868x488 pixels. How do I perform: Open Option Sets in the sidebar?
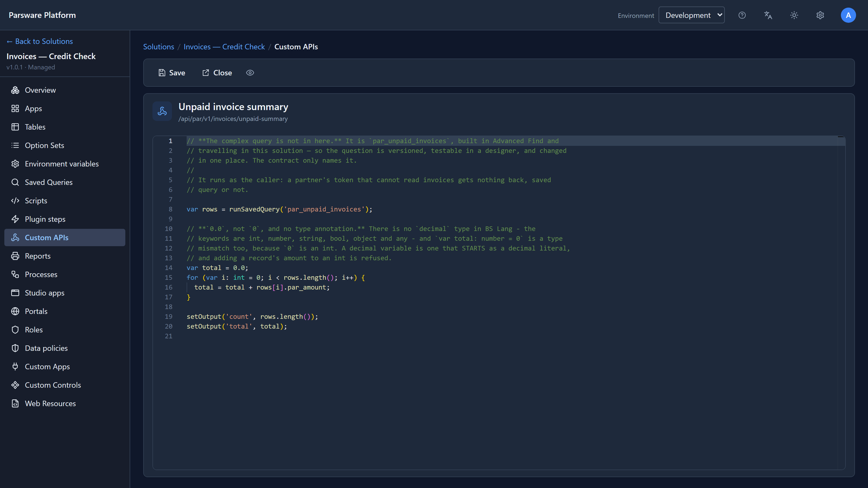pos(65,145)
